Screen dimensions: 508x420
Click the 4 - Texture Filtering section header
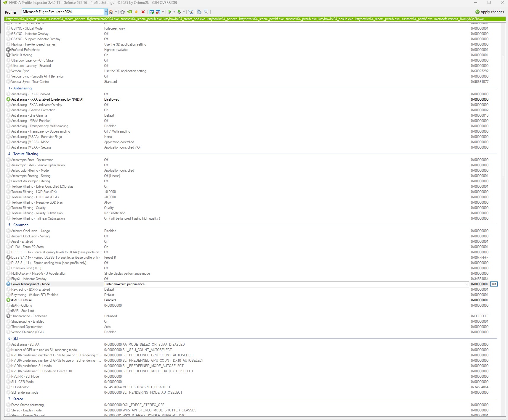[x=23, y=154]
